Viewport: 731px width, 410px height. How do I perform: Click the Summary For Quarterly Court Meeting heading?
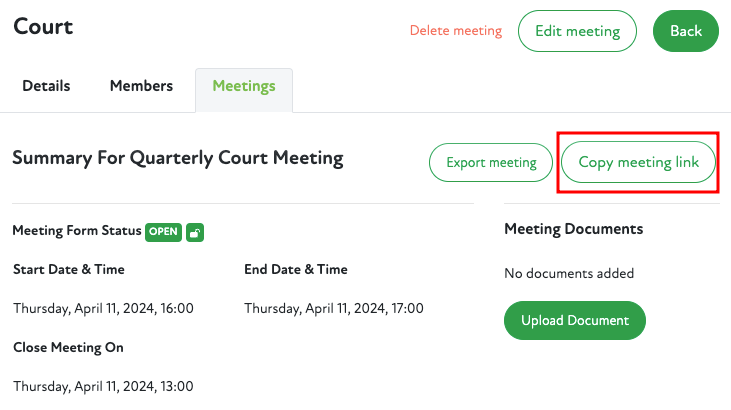click(x=178, y=158)
